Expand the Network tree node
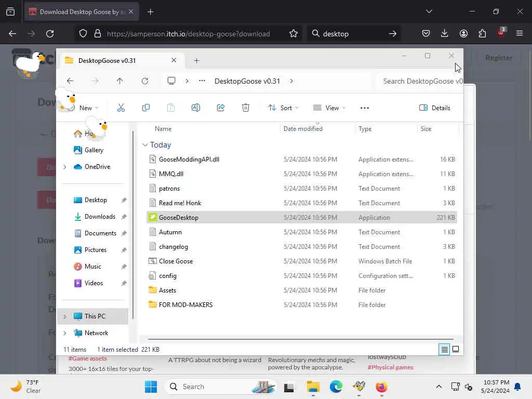 pyautogui.click(x=64, y=333)
